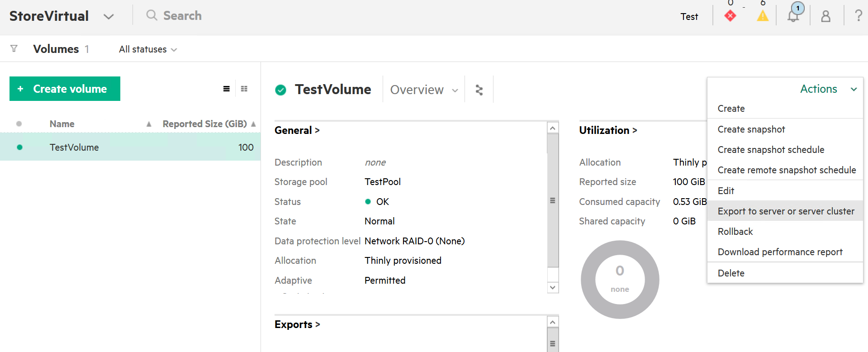Viewport: 868px width, 352px height.
Task: Click the Create volume button
Action: (x=65, y=89)
